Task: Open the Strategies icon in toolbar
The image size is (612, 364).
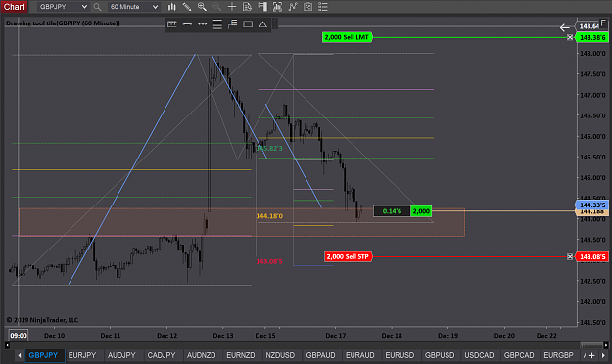Action: 307,7
